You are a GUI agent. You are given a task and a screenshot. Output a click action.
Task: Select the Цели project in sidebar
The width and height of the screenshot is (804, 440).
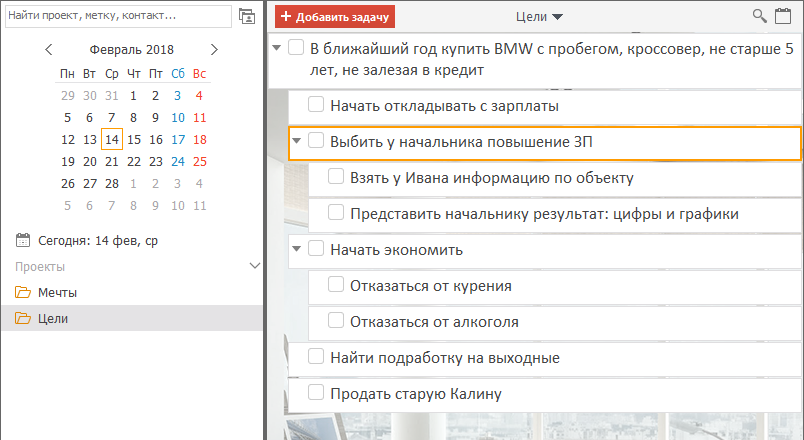pos(132,318)
